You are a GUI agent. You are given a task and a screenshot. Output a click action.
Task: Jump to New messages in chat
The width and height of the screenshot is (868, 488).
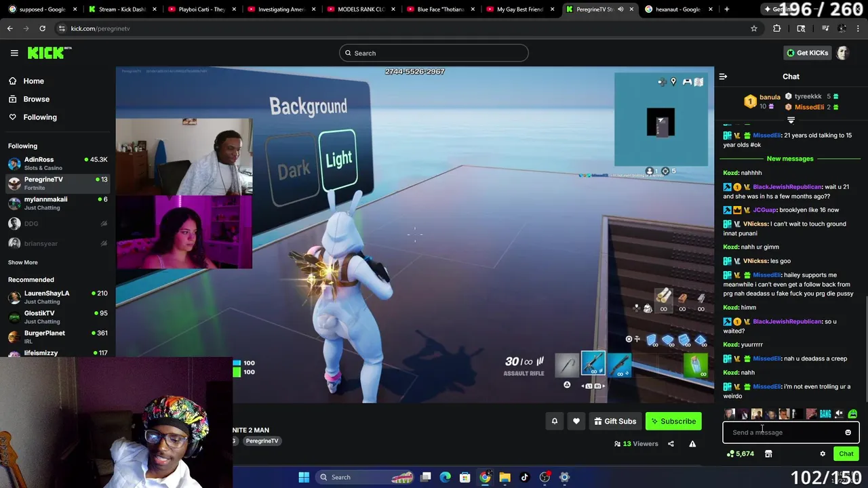click(790, 159)
